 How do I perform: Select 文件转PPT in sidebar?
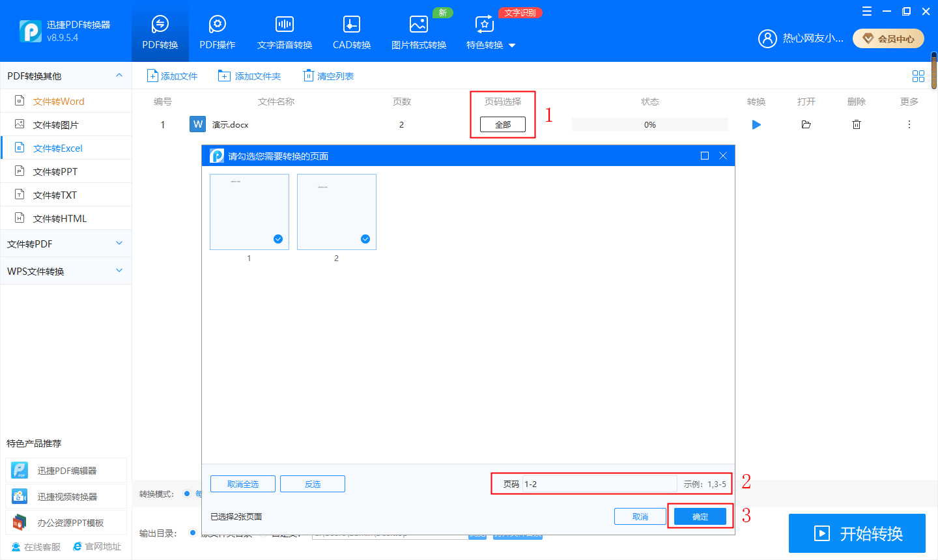pos(66,171)
